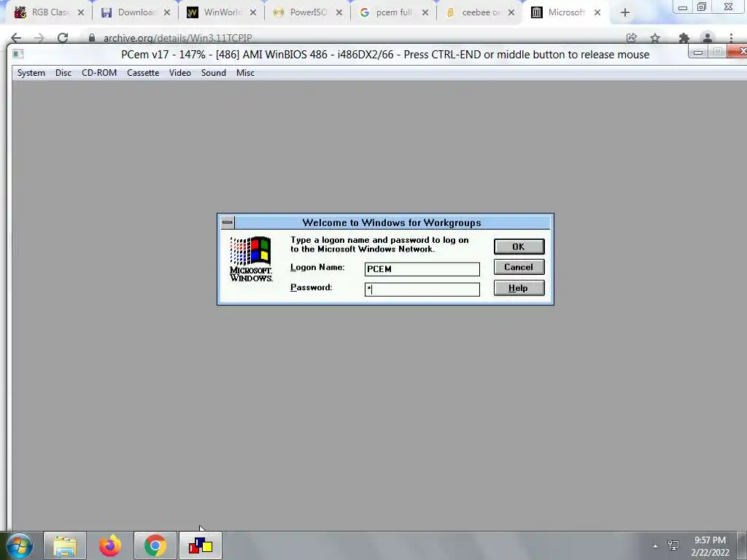Open Chrome from the taskbar
Viewport: 747px width, 560px height.
(x=155, y=545)
